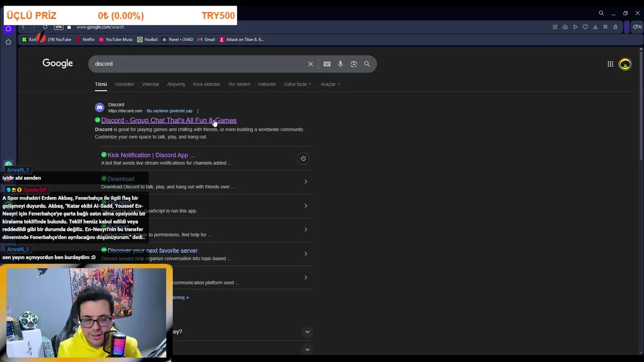Select the Tümü search tab

pos(101,84)
